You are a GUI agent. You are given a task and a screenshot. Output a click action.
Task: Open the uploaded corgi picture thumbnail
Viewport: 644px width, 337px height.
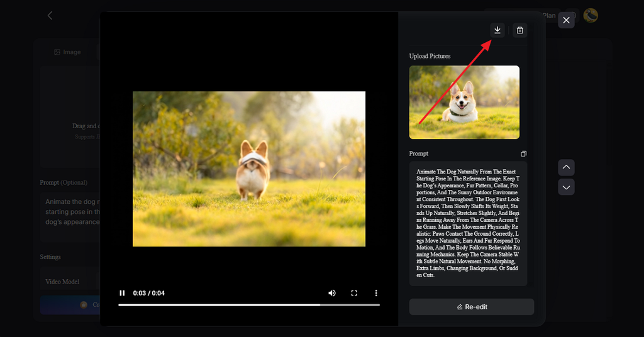[x=464, y=102]
